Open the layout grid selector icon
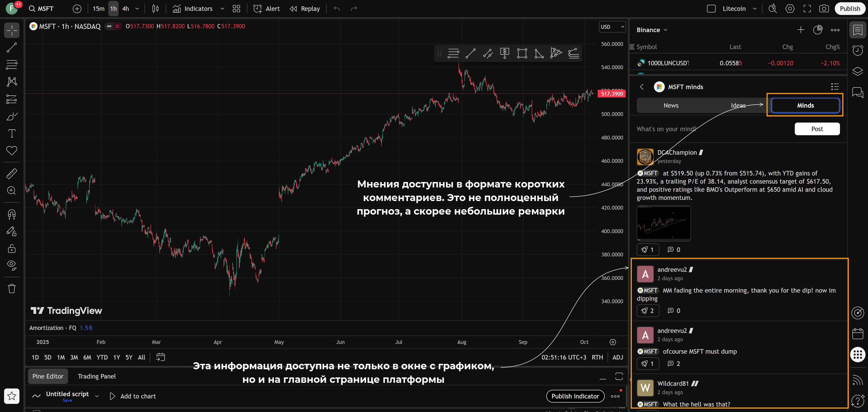Image resolution: width=868 pixels, height=412 pixels. point(236,9)
